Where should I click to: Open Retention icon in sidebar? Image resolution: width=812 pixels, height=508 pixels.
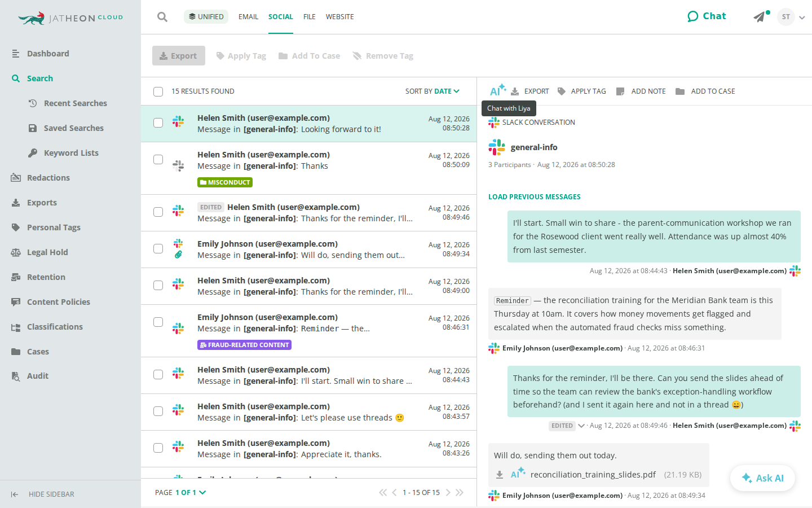[16, 277]
